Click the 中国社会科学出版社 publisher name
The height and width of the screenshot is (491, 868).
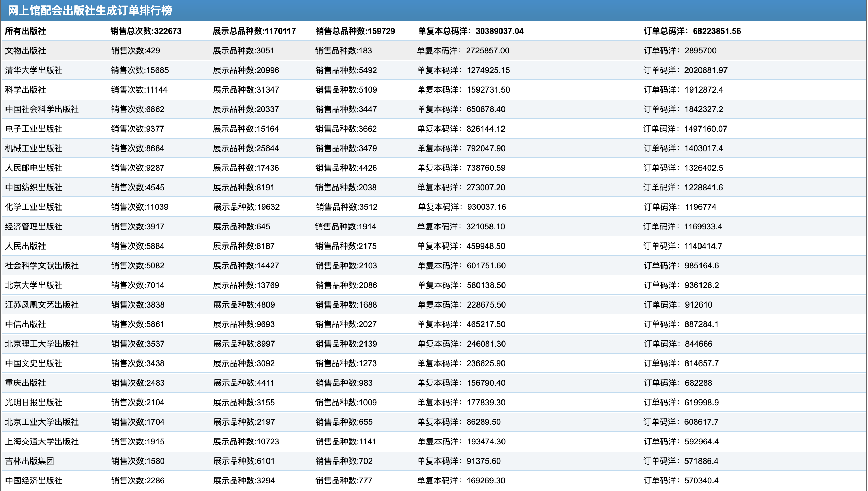coord(42,109)
